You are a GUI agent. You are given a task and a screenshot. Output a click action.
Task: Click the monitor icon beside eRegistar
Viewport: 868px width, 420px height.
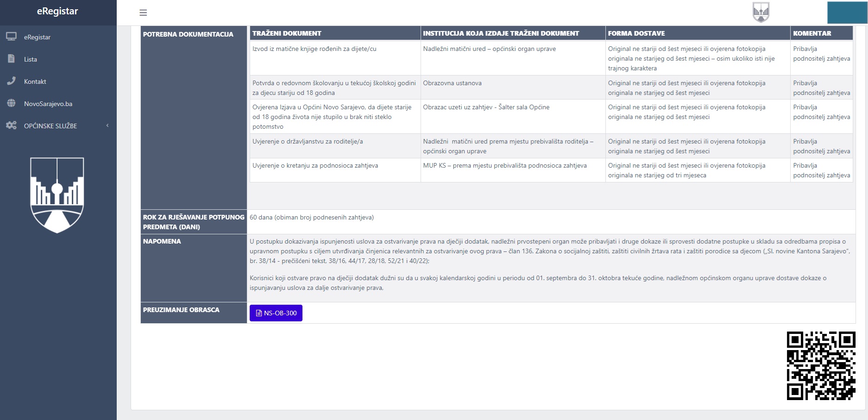tap(12, 37)
